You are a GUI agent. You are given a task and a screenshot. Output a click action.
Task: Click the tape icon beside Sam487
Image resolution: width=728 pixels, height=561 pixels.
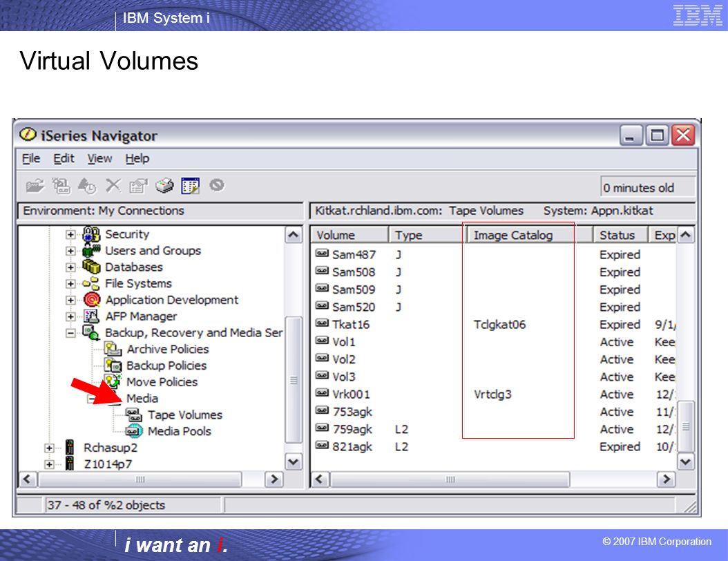pyautogui.click(x=322, y=254)
